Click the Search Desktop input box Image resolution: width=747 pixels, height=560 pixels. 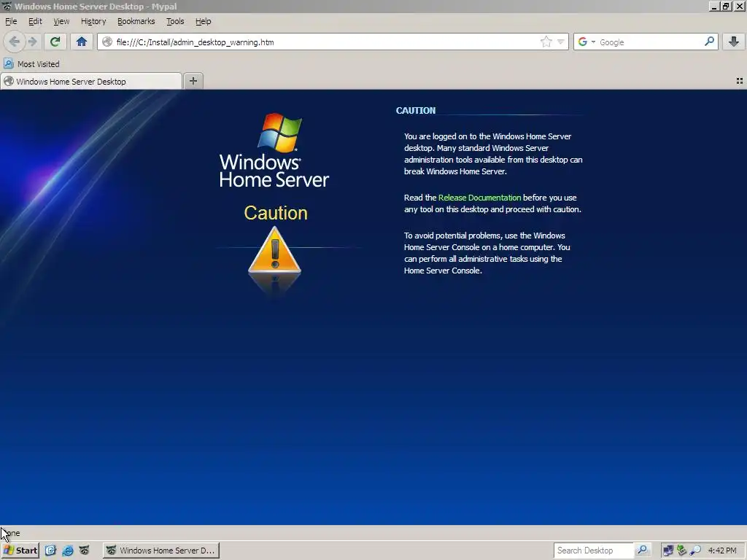[594, 550]
